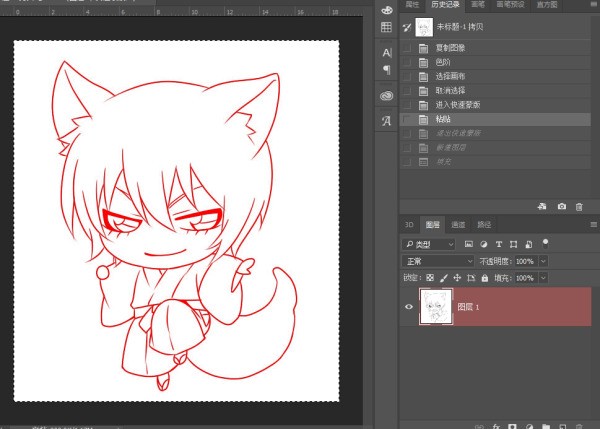
Task: Set history brush source beside 粘贴 state
Action: coord(406,118)
